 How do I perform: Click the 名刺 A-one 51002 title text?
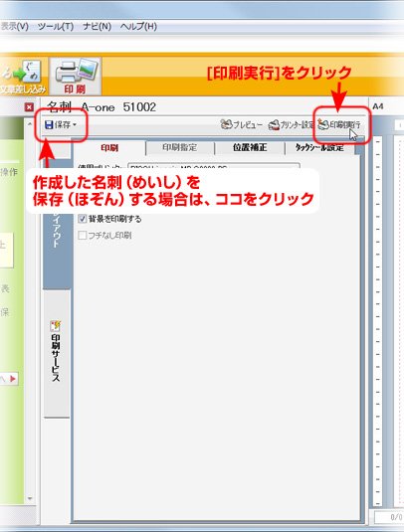[101, 107]
